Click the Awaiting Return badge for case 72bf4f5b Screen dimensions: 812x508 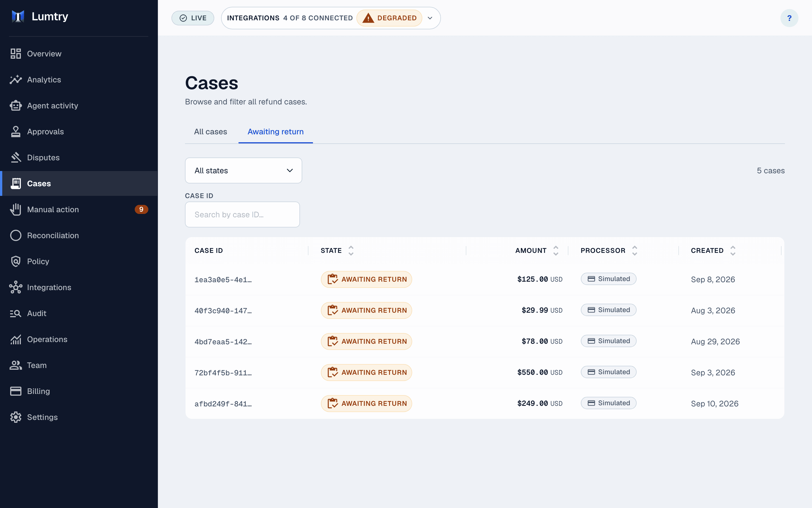pyautogui.click(x=367, y=372)
